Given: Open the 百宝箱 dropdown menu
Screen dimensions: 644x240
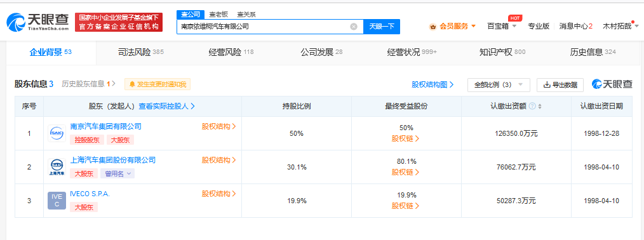Looking at the screenshot, I should click(x=502, y=26).
